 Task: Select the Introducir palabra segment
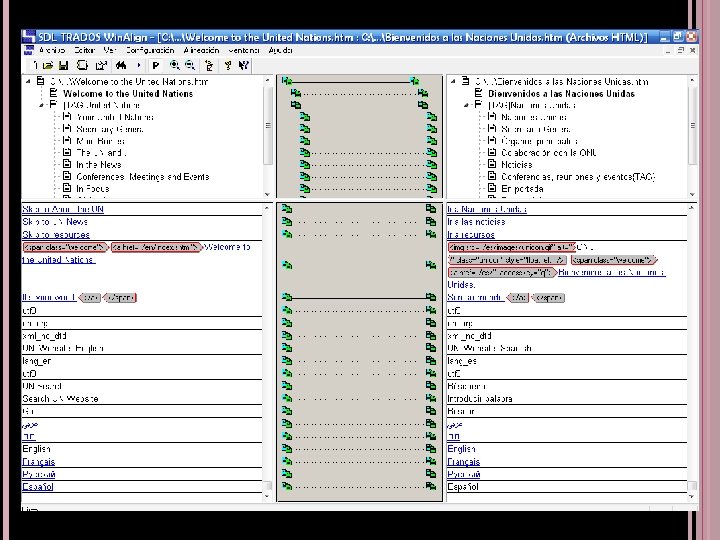(x=480, y=399)
